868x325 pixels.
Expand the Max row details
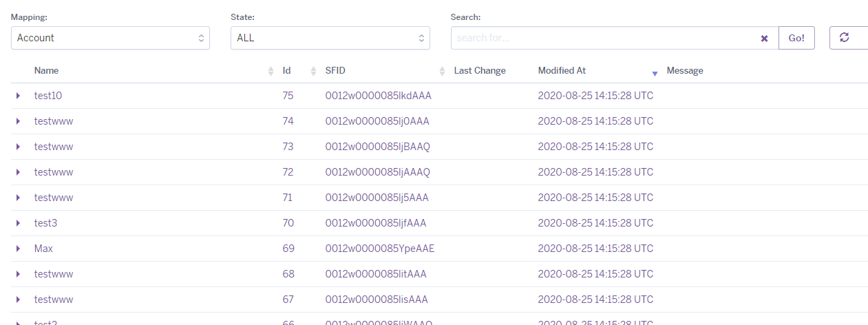[x=19, y=249]
